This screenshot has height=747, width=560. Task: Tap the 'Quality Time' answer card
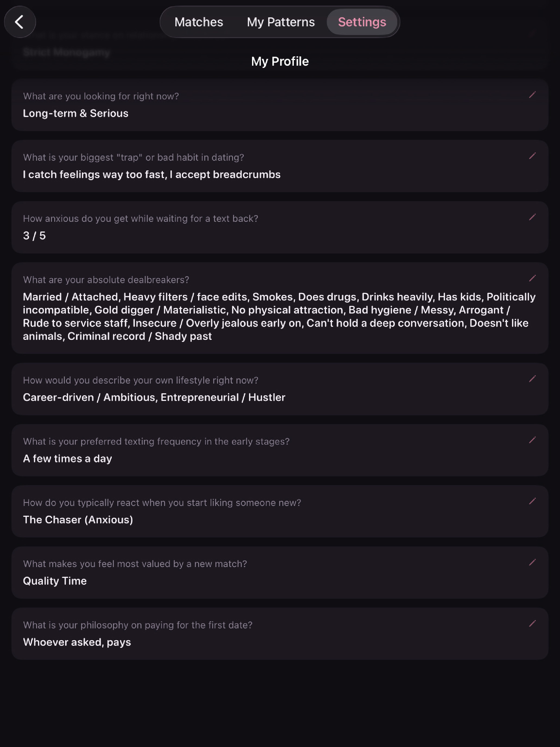tap(280, 572)
